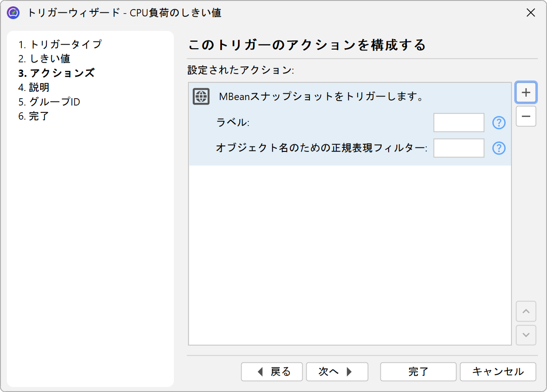Switch to step 5 グループID
Image resolution: width=547 pixels, height=392 pixels.
49,102
